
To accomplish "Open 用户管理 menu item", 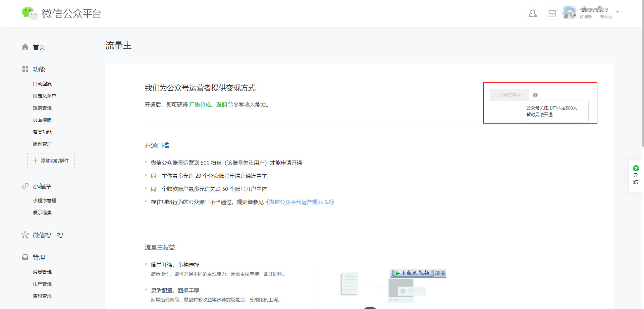I will tap(42, 284).
